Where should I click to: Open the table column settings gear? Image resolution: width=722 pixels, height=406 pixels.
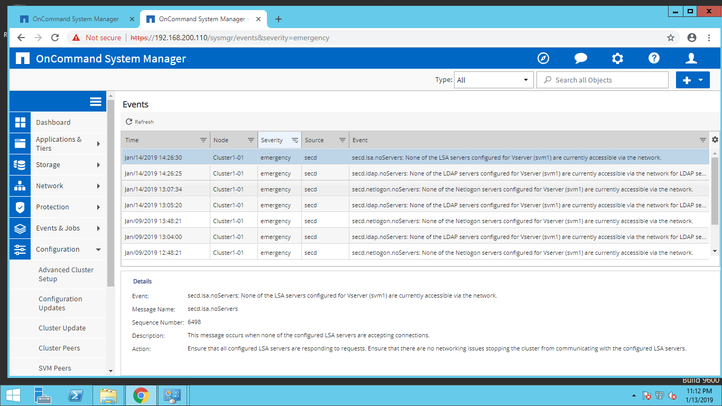click(x=715, y=140)
